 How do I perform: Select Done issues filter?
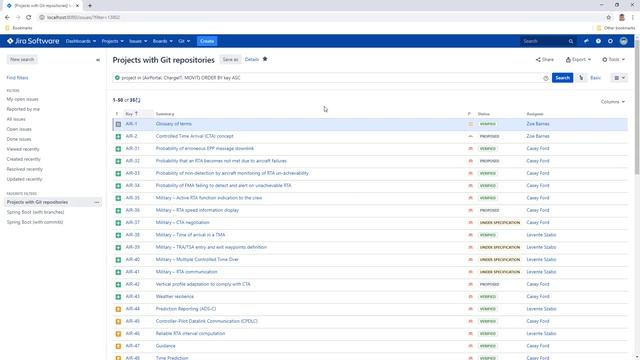(19, 139)
